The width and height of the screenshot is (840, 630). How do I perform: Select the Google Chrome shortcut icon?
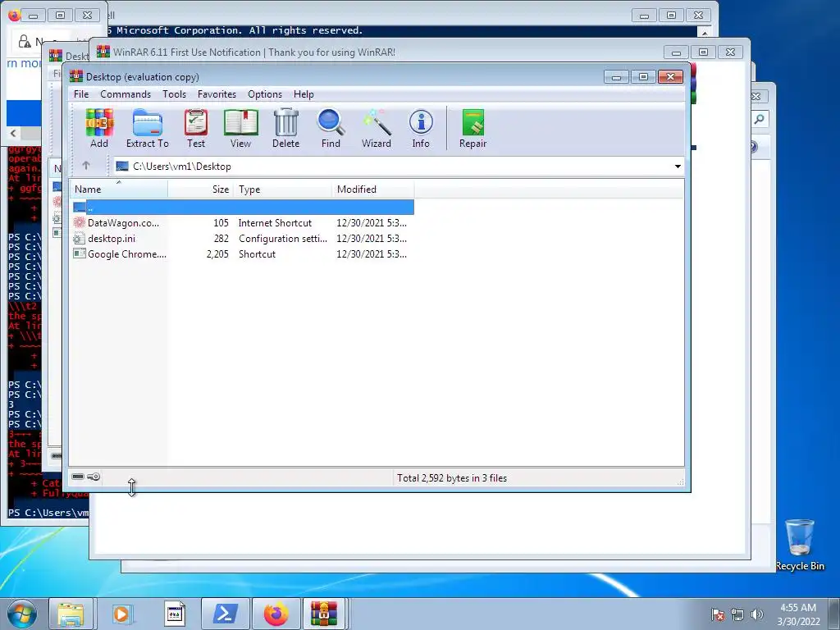(x=80, y=254)
